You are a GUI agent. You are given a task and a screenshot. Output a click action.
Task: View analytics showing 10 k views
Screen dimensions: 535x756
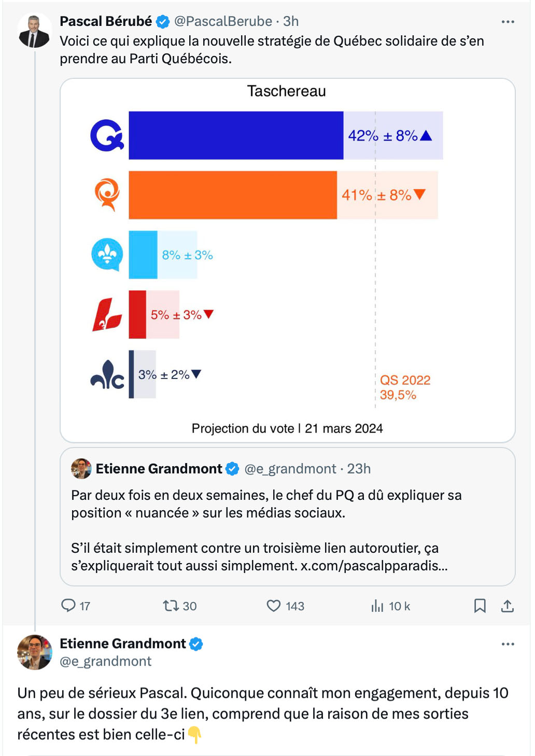tap(377, 606)
